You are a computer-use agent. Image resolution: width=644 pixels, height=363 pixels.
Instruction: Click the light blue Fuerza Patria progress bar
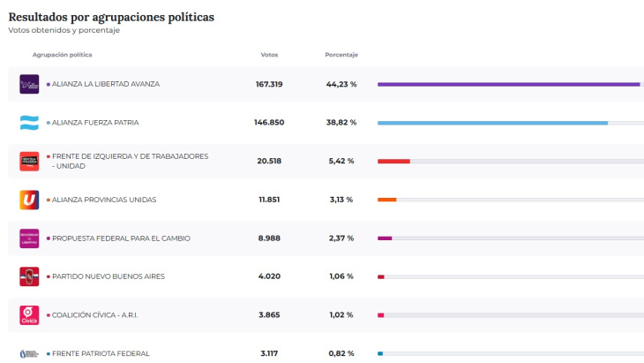pos(492,123)
